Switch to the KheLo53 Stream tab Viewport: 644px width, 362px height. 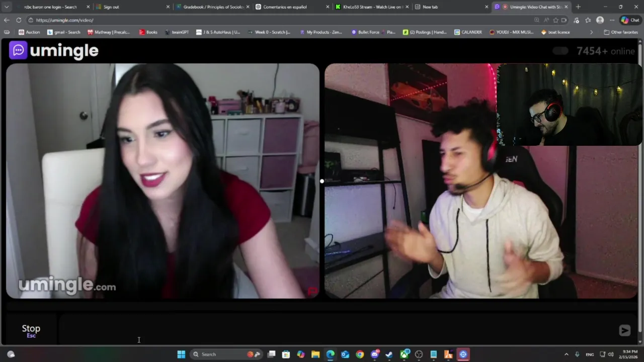[372, 7]
